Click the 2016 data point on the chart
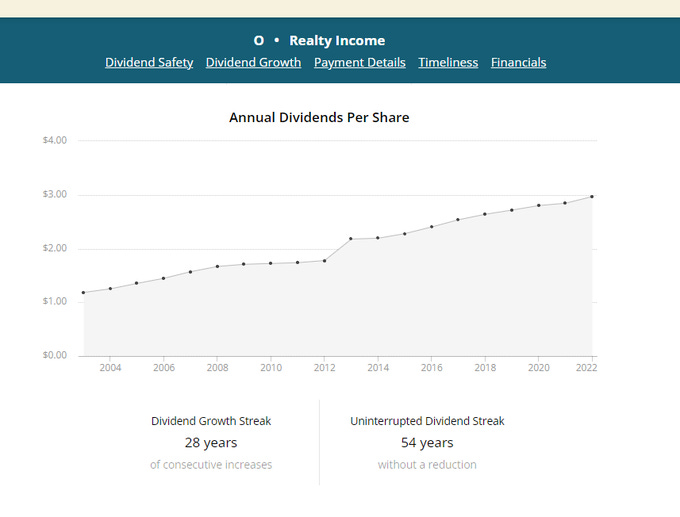The height and width of the screenshot is (517, 680). coord(432,226)
